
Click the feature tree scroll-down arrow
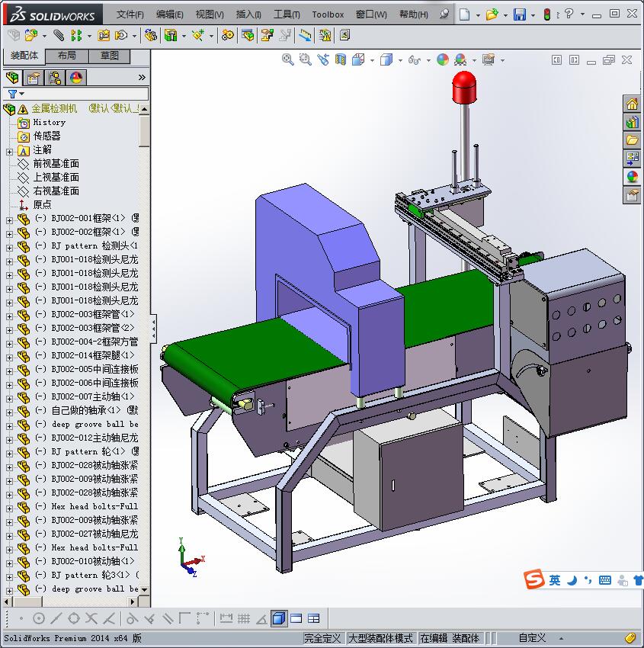tap(144, 590)
